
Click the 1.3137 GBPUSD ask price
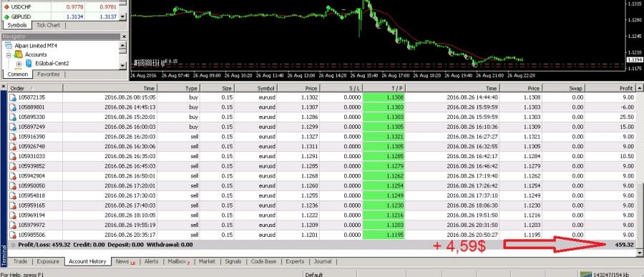[108, 17]
